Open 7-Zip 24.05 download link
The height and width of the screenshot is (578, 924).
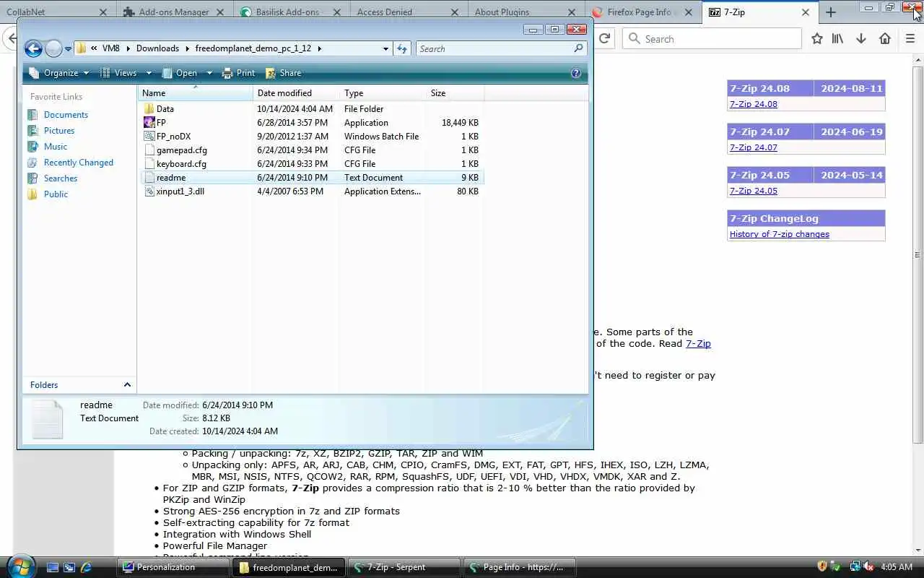click(x=754, y=191)
